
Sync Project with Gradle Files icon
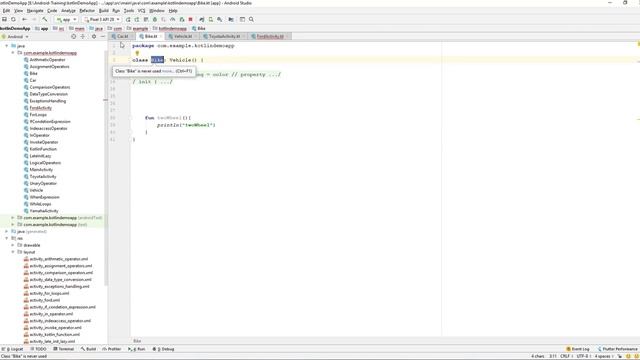coord(202,19)
